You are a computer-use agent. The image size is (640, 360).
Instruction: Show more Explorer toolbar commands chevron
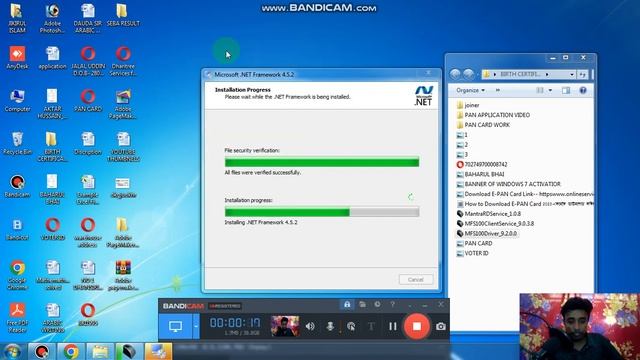[x=498, y=90]
